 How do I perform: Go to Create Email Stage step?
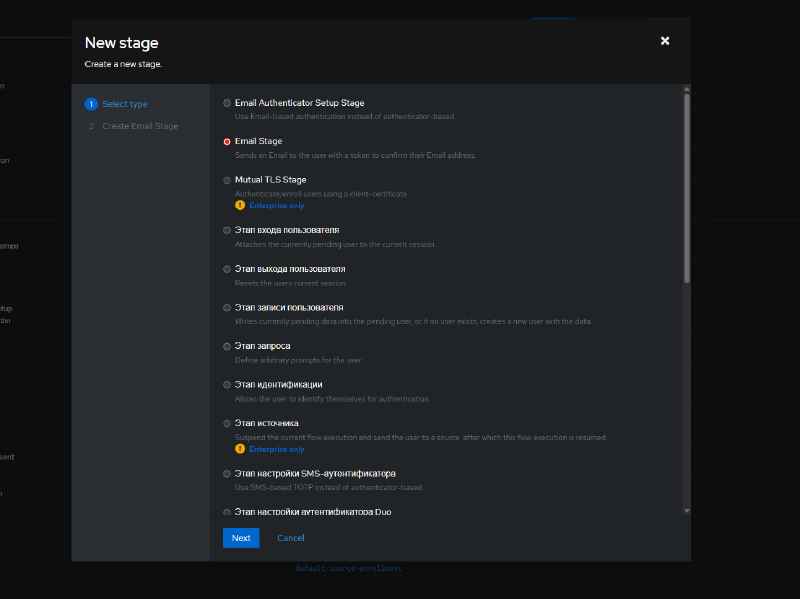[140, 126]
